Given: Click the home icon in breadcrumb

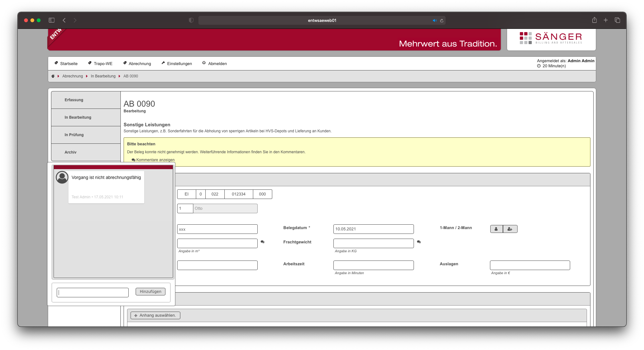Looking at the screenshot, I should 53,76.
